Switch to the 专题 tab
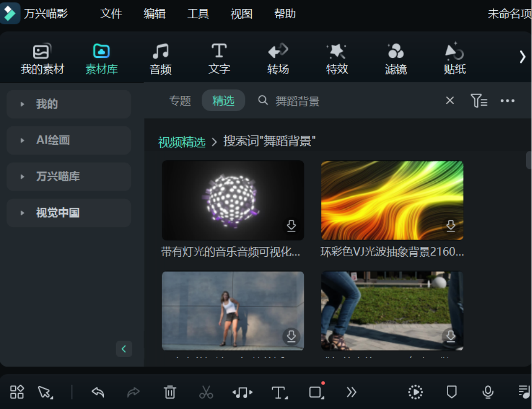Screen dimensions: 532x409 [x=180, y=101]
